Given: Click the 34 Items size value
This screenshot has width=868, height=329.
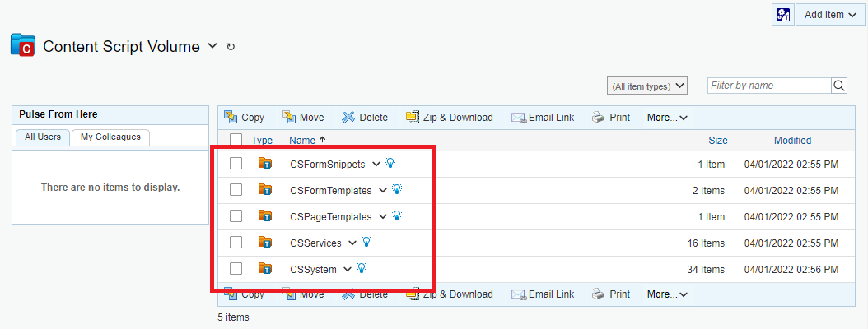Looking at the screenshot, I should (706, 270).
